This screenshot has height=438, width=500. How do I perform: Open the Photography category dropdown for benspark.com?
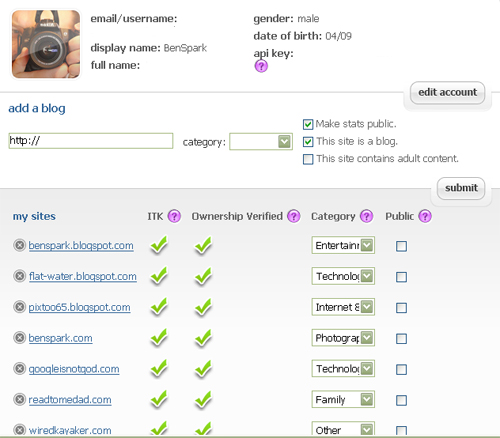coord(343,338)
